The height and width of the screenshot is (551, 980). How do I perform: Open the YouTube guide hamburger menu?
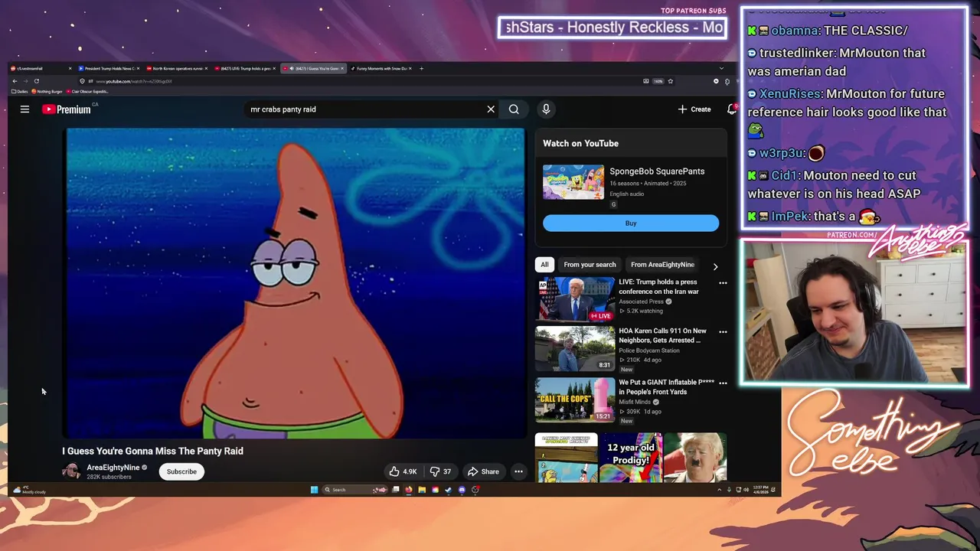pyautogui.click(x=24, y=109)
